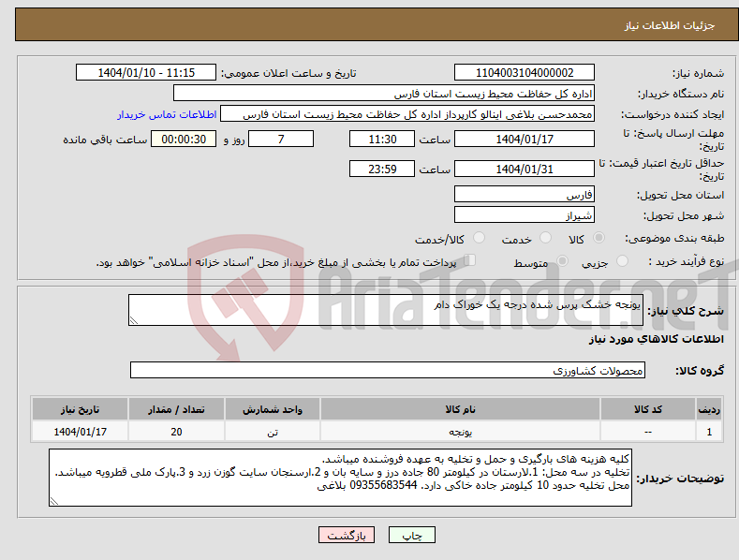Click the product code cell showing --
The height and width of the screenshot is (560, 739).
click(x=647, y=432)
